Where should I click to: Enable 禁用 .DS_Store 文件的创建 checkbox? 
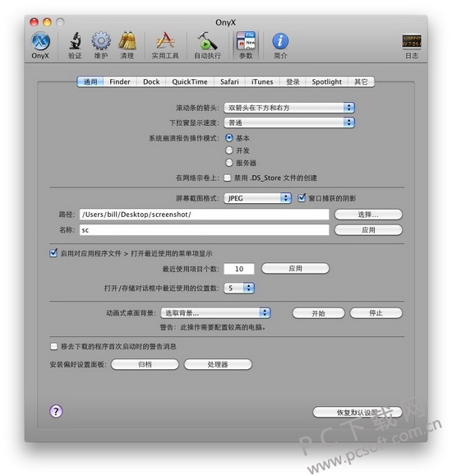[228, 178]
